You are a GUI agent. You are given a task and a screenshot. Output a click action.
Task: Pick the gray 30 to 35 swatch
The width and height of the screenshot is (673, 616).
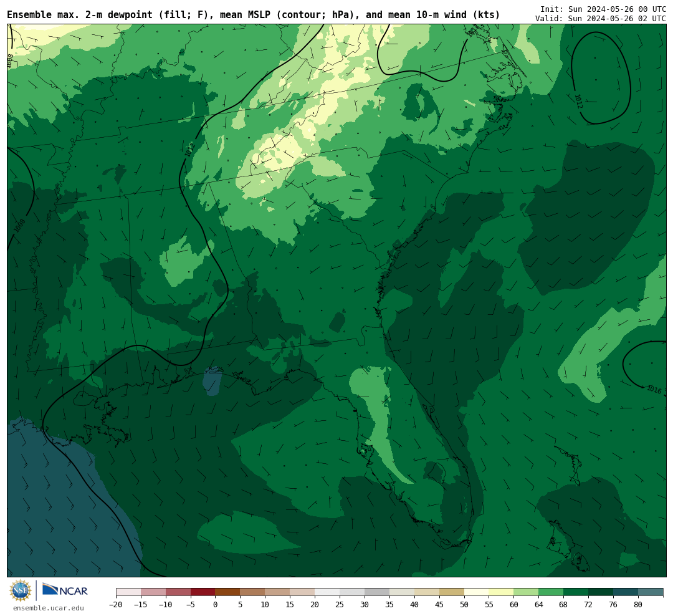pyautogui.click(x=377, y=592)
